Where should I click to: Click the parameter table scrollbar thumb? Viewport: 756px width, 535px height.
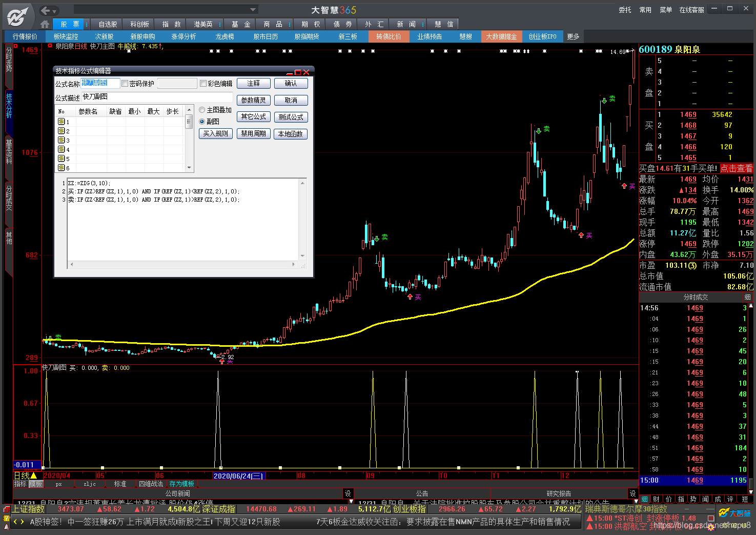tap(189, 122)
